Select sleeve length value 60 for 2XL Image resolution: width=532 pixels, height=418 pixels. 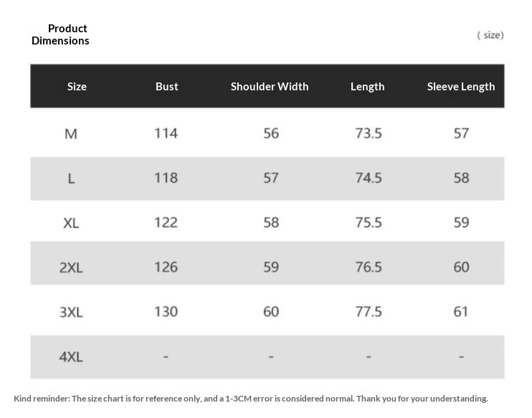pyautogui.click(x=461, y=267)
